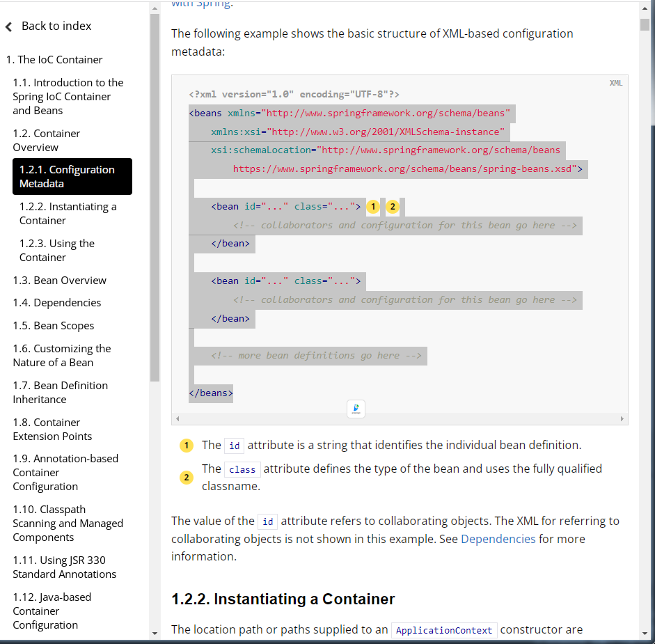Click the page scrollbar up arrow
This screenshot has width=655, height=644.
point(645,8)
